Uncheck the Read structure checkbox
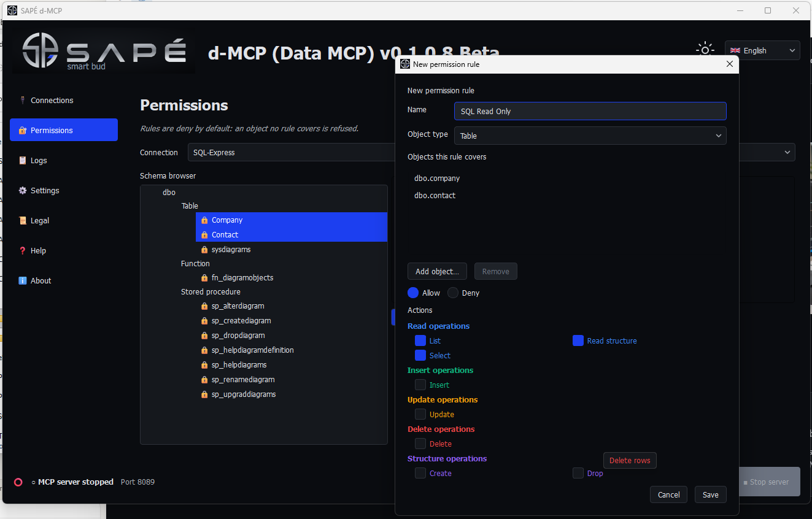Image resolution: width=812 pixels, height=519 pixels. tap(578, 340)
